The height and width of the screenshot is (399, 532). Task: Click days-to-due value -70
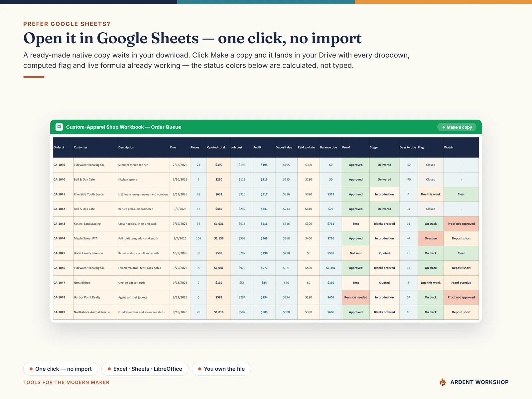pyautogui.click(x=408, y=180)
